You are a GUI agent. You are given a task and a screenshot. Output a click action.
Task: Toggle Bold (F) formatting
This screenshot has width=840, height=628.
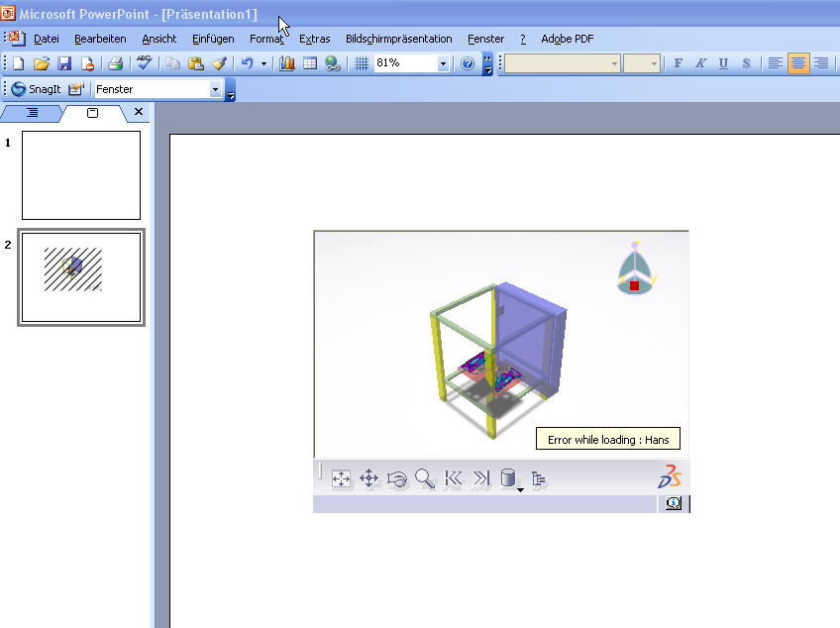(x=678, y=63)
